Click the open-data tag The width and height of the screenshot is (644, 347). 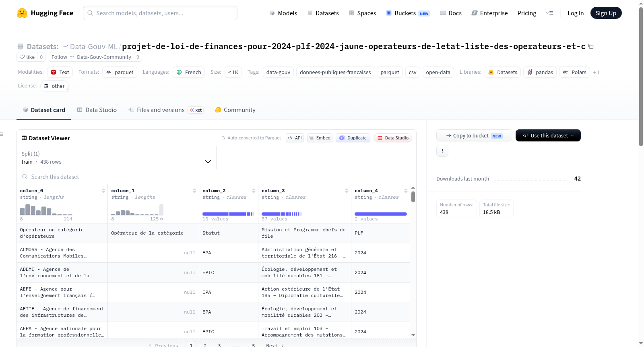point(438,72)
